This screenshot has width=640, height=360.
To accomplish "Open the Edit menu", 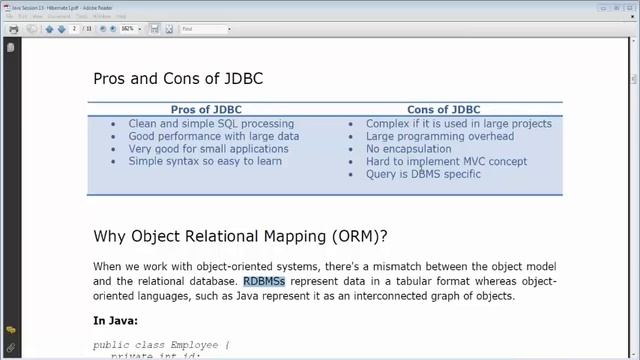I will [x=23, y=16].
